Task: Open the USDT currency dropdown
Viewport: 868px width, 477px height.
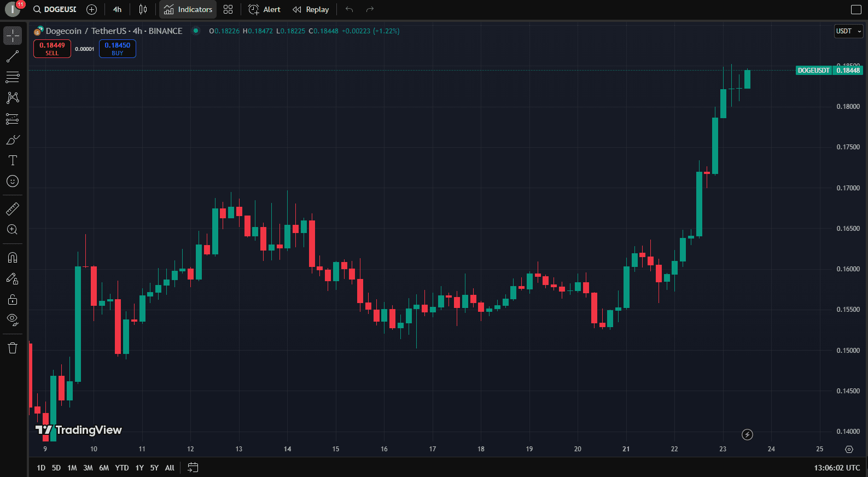Action: coord(848,31)
